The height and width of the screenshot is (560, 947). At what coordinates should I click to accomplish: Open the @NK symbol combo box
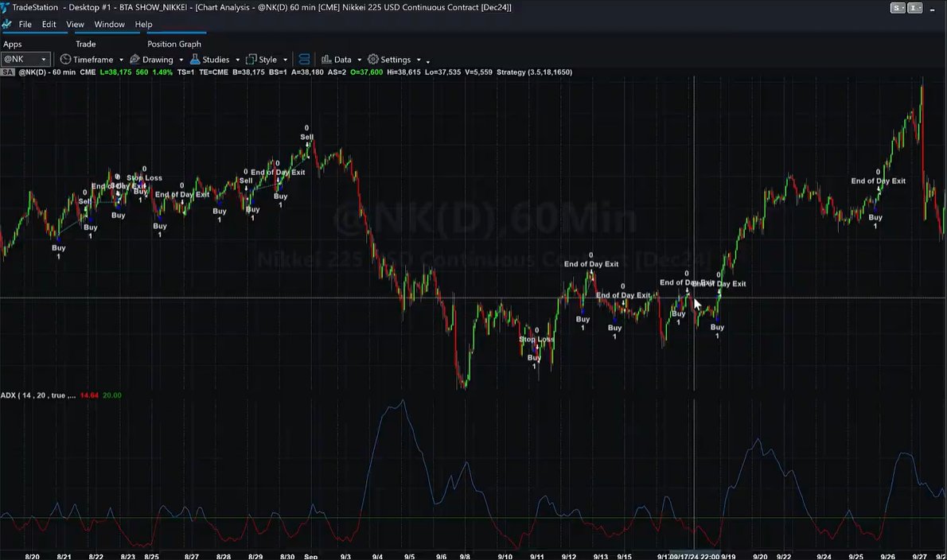[25, 59]
